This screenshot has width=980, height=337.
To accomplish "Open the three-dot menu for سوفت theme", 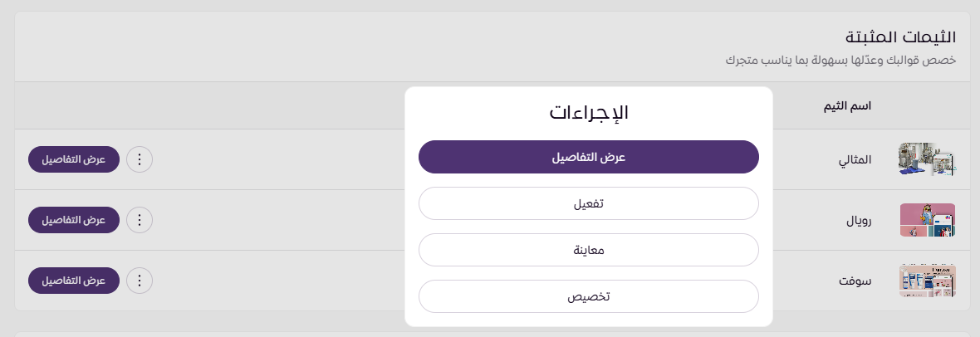I will click(x=140, y=281).
